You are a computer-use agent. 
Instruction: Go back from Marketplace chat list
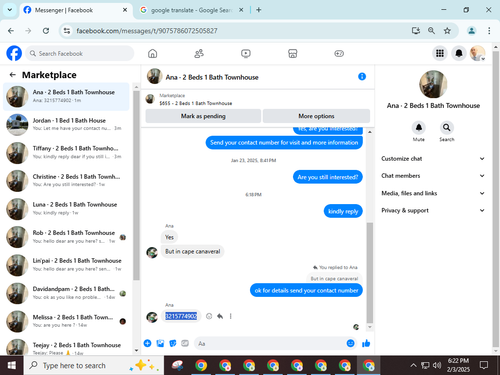(x=13, y=75)
